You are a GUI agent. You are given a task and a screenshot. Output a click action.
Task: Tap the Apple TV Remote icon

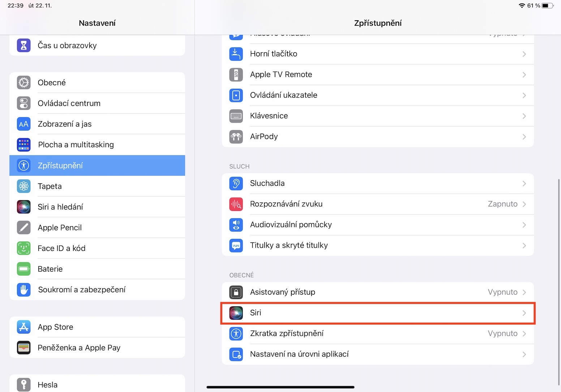click(236, 74)
